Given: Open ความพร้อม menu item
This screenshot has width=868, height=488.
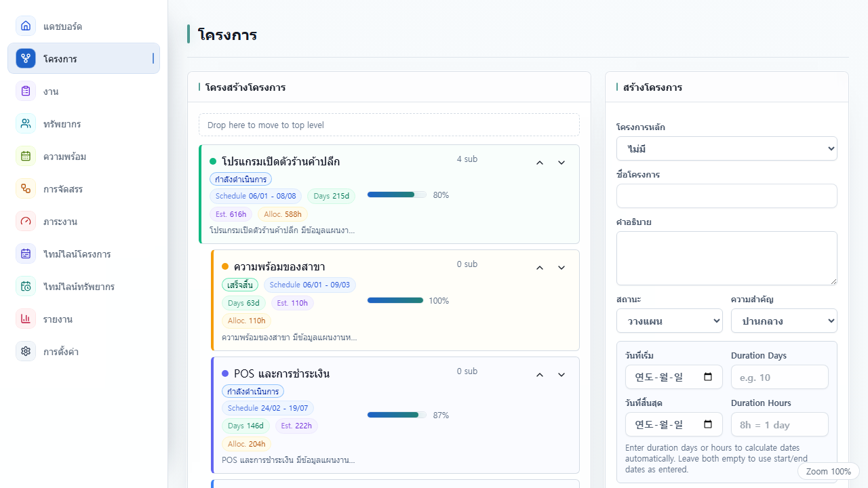Looking at the screenshot, I should 83,156.
